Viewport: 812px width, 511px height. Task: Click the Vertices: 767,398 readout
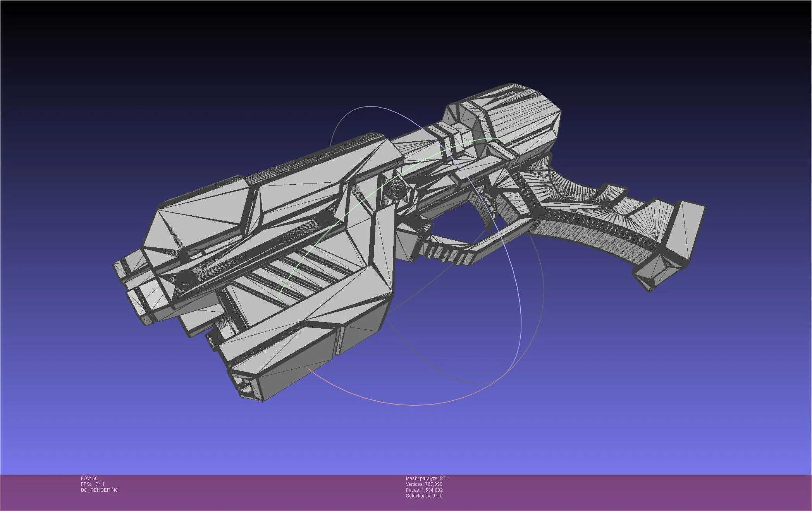tap(425, 484)
